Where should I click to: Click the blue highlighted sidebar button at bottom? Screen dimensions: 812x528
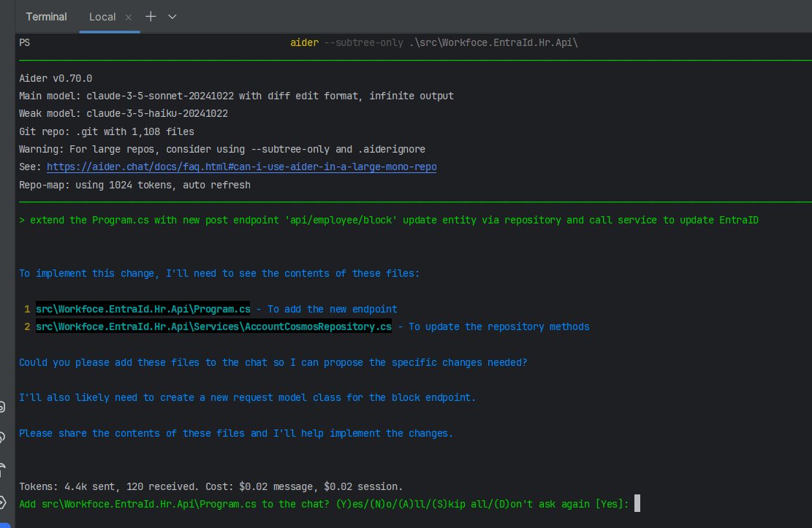[4, 525]
